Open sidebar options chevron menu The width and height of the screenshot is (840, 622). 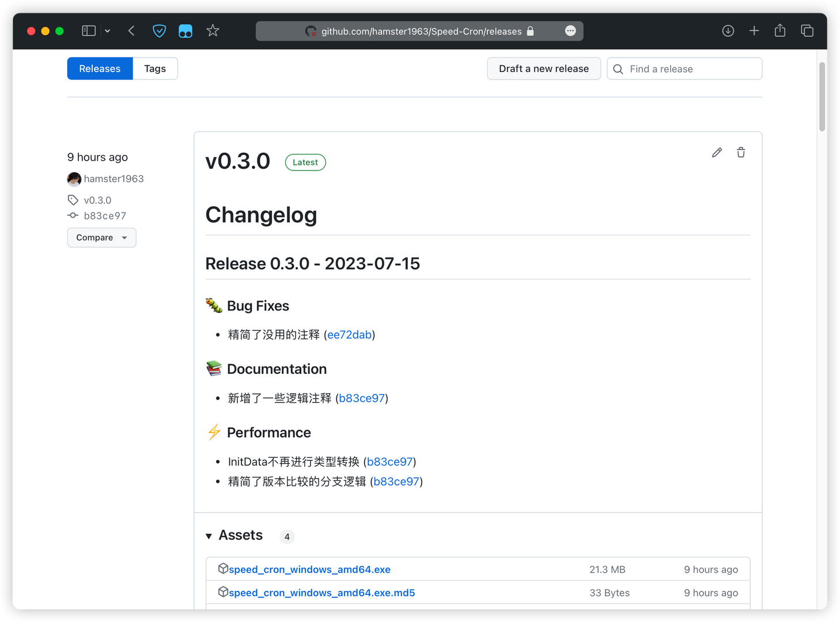[x=108, y=31]
